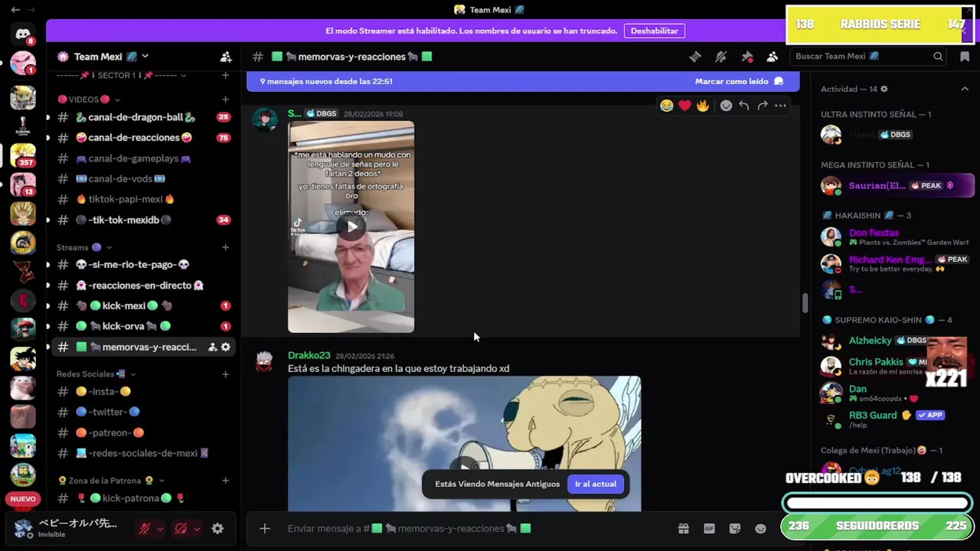
Task: Open channel settings gear for memorvas-y-reacciones
Action: [x=226, y=347]
